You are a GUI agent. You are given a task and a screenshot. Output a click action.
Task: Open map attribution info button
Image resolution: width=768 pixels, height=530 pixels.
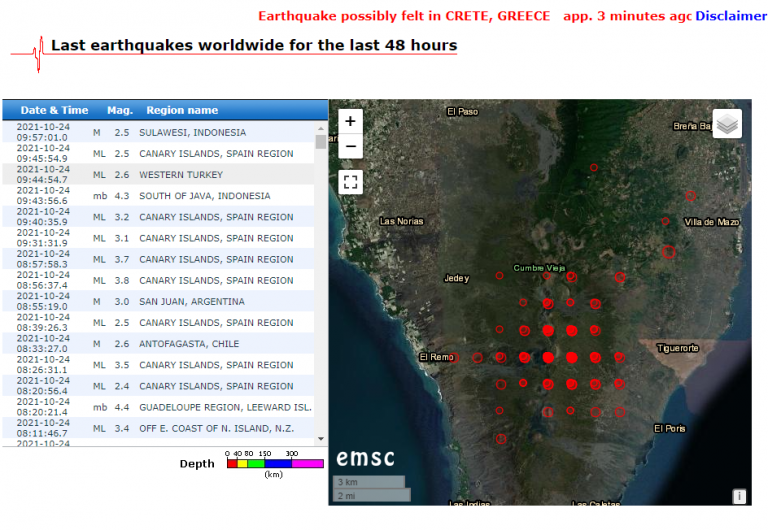click(739, 496)
